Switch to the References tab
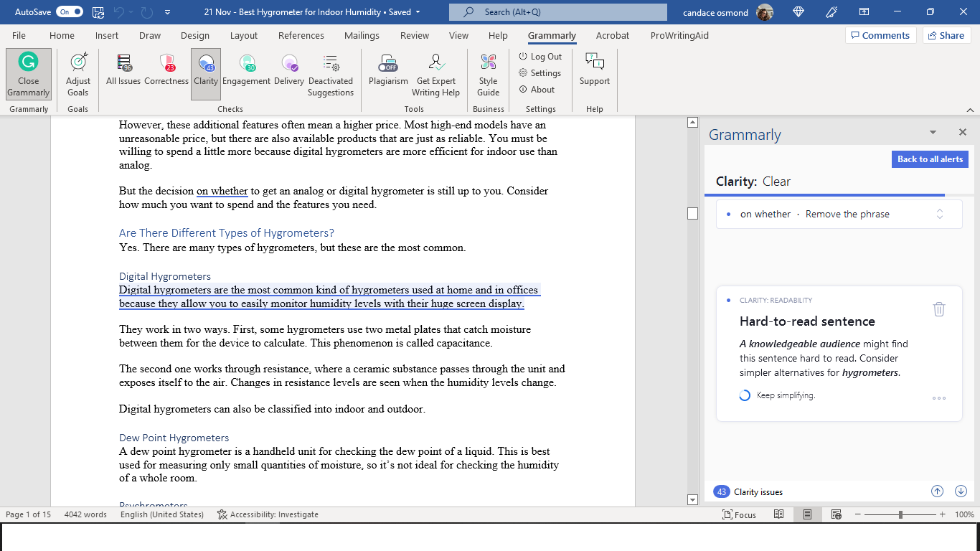The image size is (980, 551). pyautogui.click(x=301, y=35)
